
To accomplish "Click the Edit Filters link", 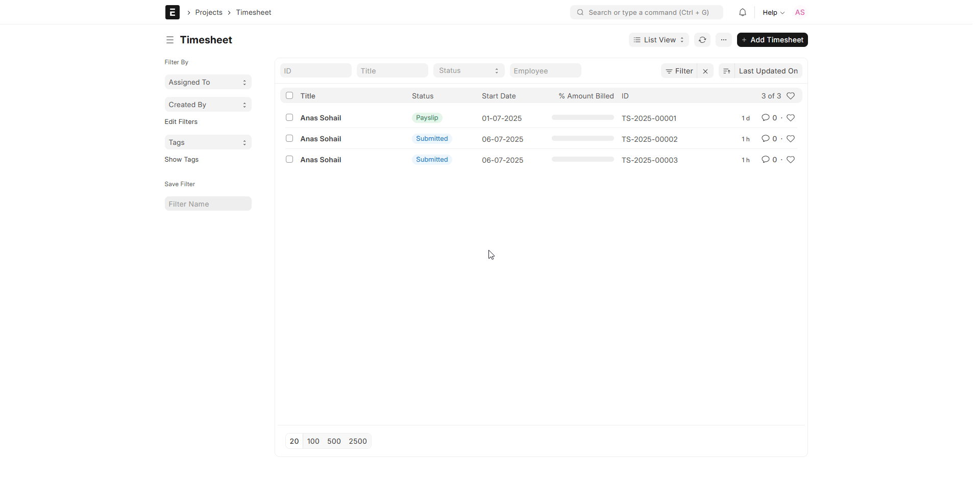I will 181,121.
